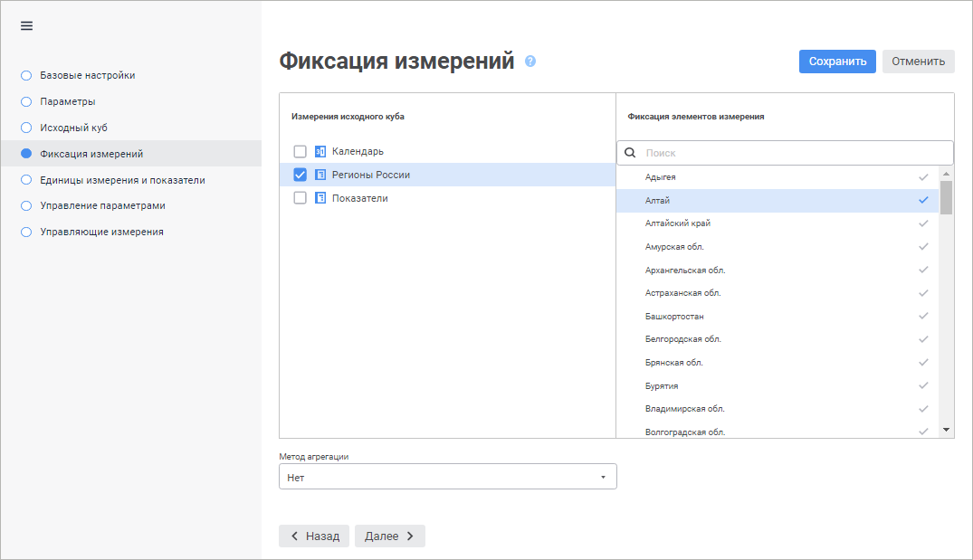The width and height of the screenshot is (973, 560).
Task: Click the checkmark icon next to Адыгея
Action: click(x=923, y=177)
